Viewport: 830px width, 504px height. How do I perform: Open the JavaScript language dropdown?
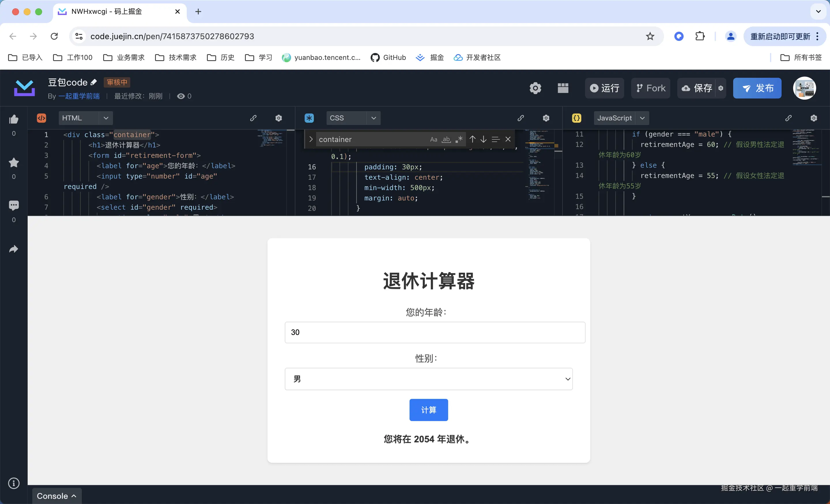[621, 118]
